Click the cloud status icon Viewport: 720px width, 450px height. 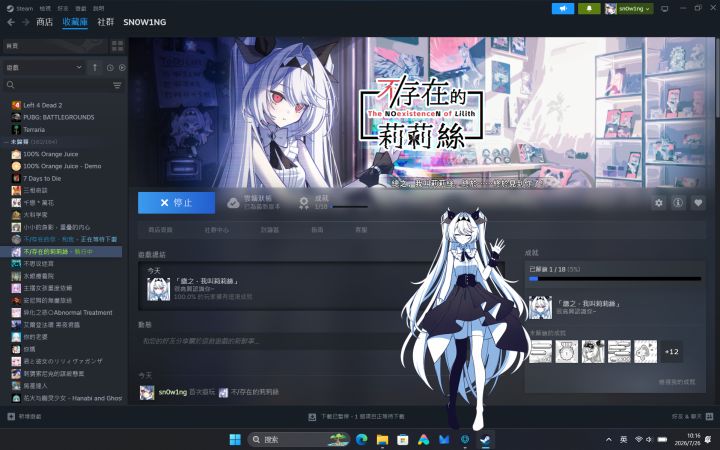[x=233, y=202]
